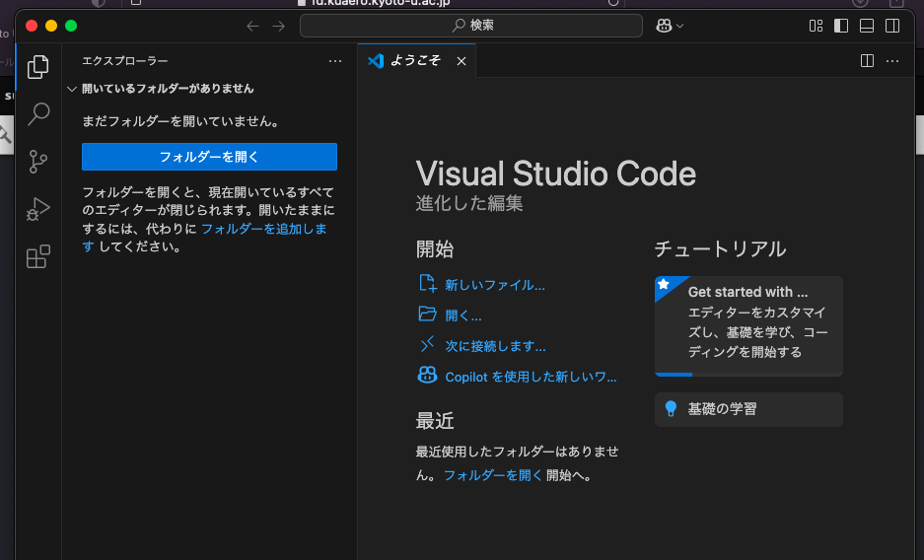Toggle the secondary sidebar visibility
This screenshot has height=560, width=924.
pos(892,26)
